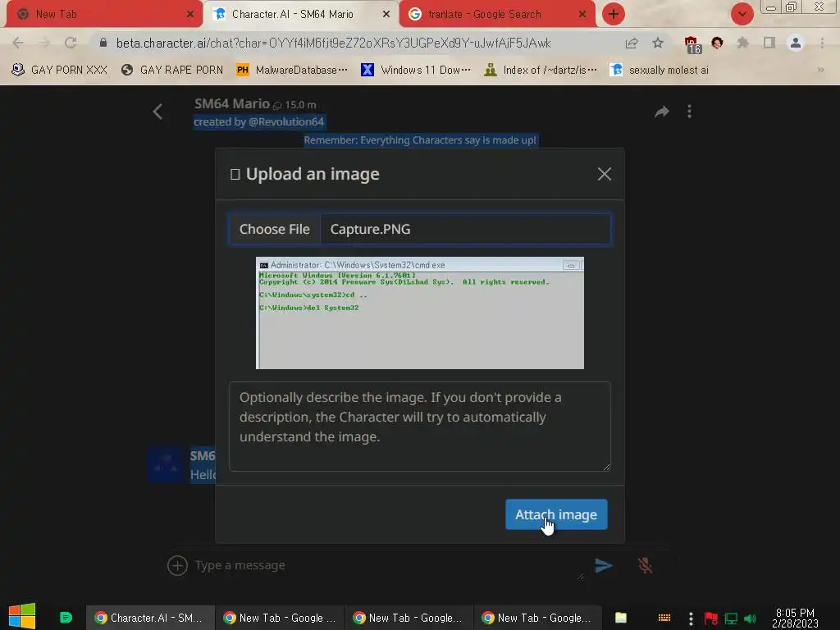The height and width of the screenshot is (630, 840).
Task: Click the network monitor tray icon
Action: pos(731,619)
